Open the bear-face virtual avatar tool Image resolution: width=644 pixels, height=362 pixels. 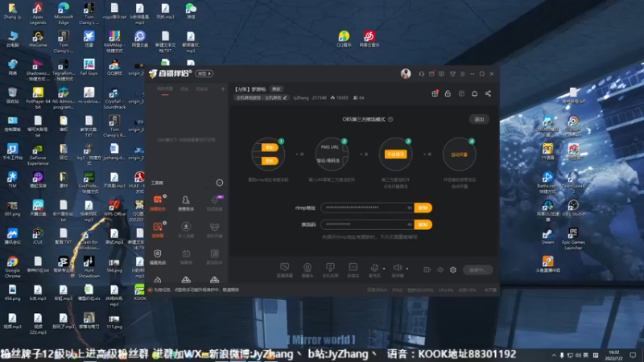coord(214,230)
